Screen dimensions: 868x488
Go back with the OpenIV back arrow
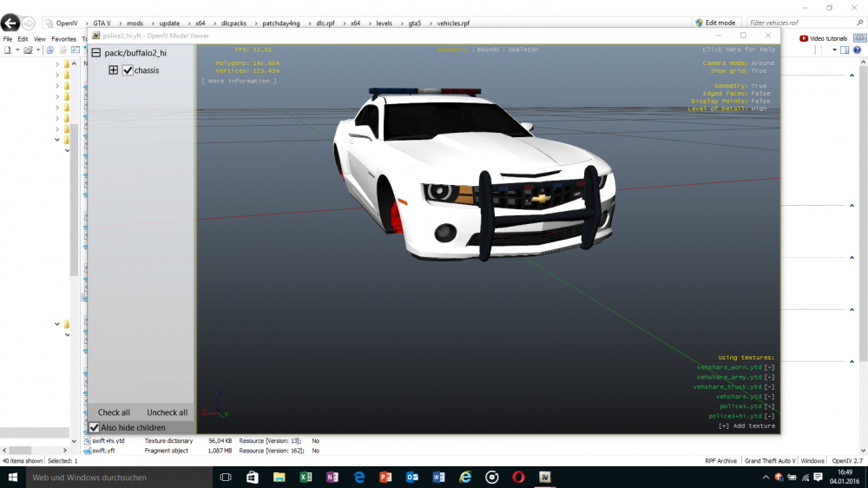10,23
